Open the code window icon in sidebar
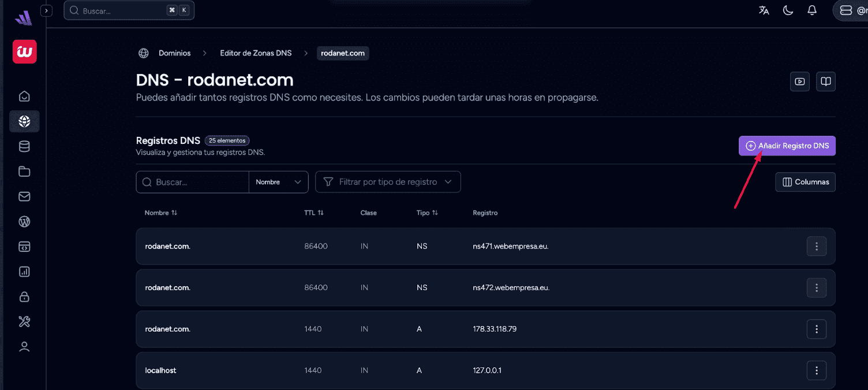Image resolution: width=868 pixels, height=390 pixels. pos(24,247)
